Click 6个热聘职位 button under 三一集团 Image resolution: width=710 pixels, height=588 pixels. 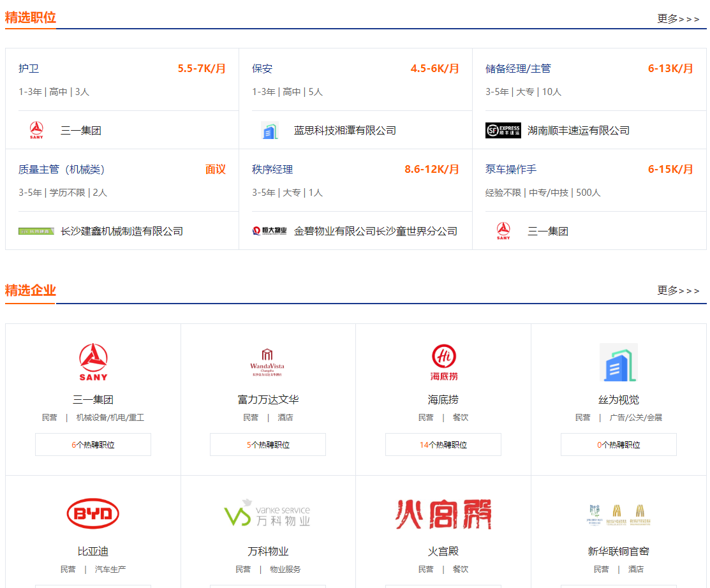pyautogui.click(x=93, y=445)
